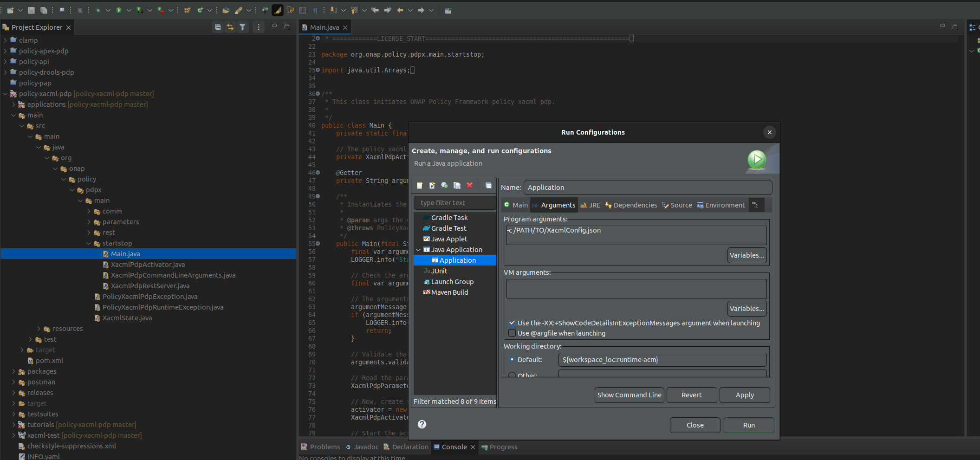Click the Apply button
Image resolution: width=980 pixels, height=460 pixels.
(x=745, y=395)
